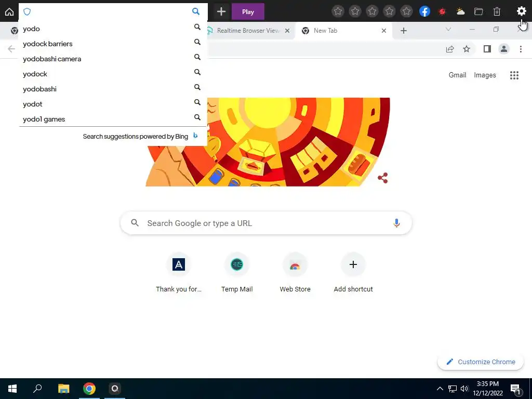Click the Bing logo in suggestions footer
532x399 pixels.
pyautogui.click(x=195, y=136)
